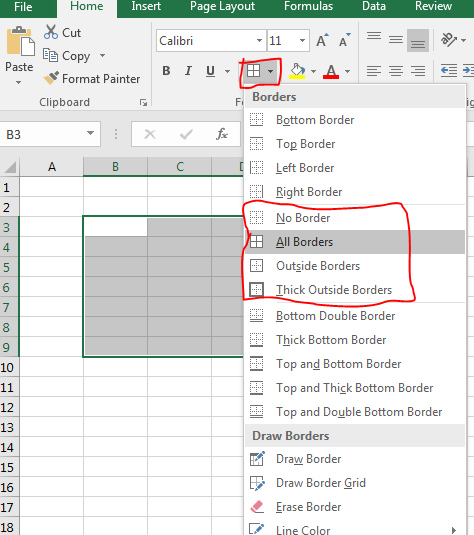Select the column A header

click(52, 167)
